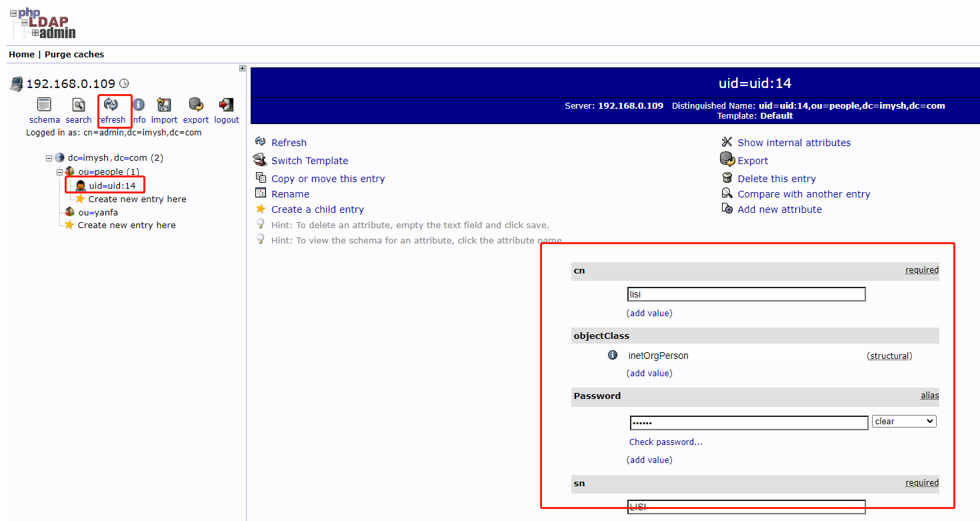Select the search icon in the toolbar

pos(78,105)
